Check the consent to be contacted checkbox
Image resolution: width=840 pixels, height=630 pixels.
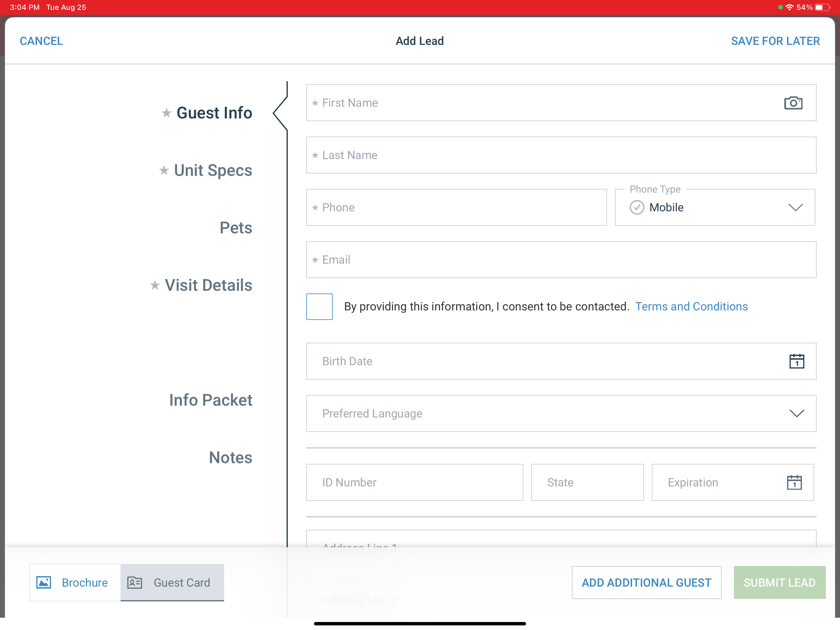[x=319, y=307]
